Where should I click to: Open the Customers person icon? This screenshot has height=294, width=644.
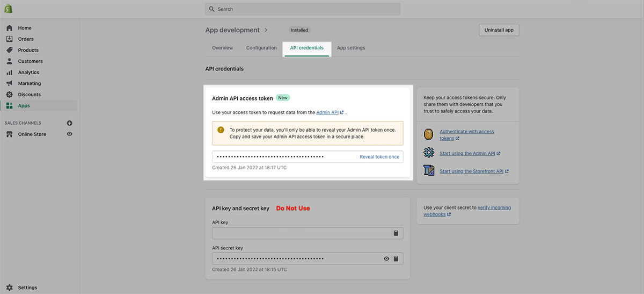point(9,61)
